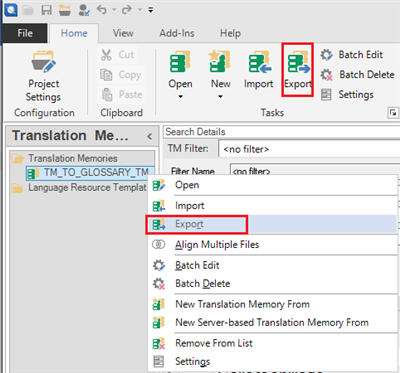Expand the Open button dropdown arrow

point(180,97)
